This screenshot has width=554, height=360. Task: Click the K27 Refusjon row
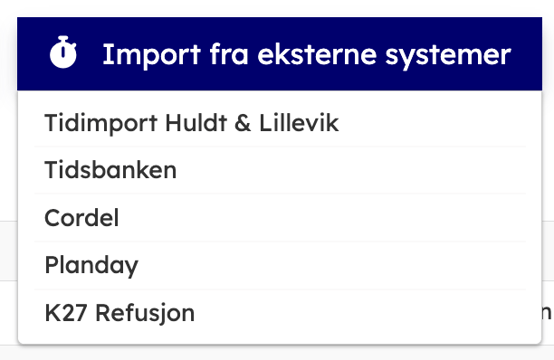coord(280,313)
